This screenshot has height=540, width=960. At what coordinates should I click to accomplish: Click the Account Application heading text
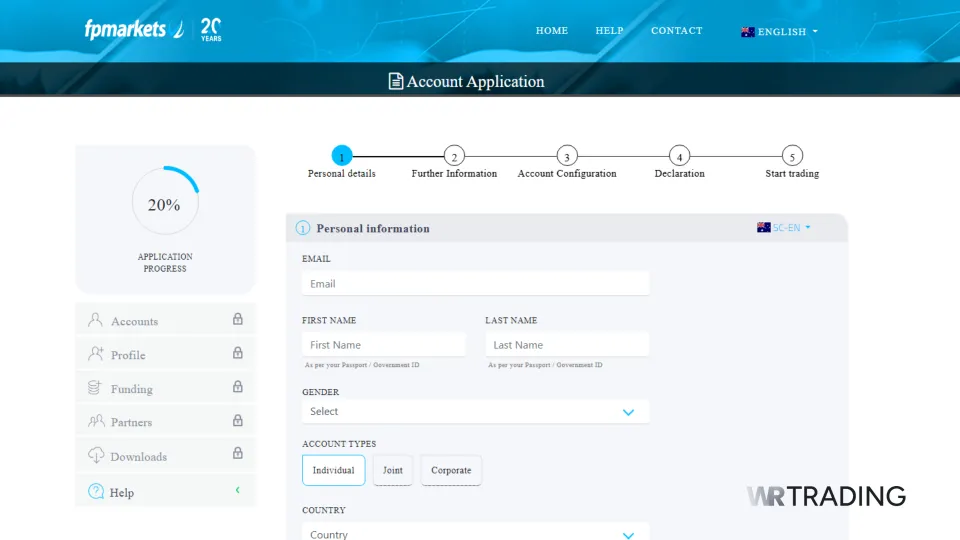click(x=475, y=81)
